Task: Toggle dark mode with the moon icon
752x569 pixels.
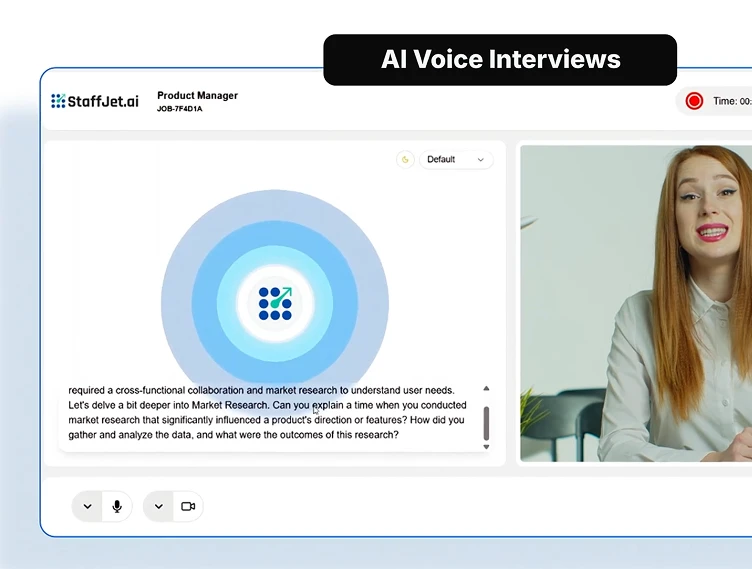Action: click(x=405, y=160)
